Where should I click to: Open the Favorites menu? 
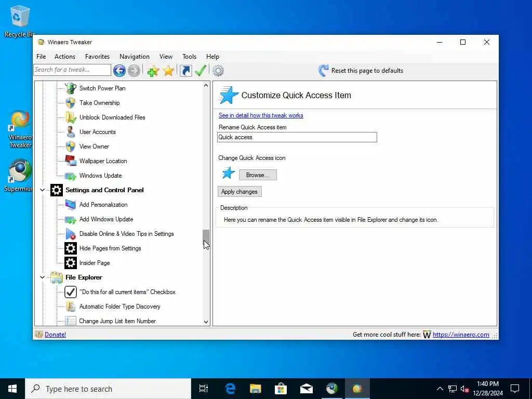(97, 57)
